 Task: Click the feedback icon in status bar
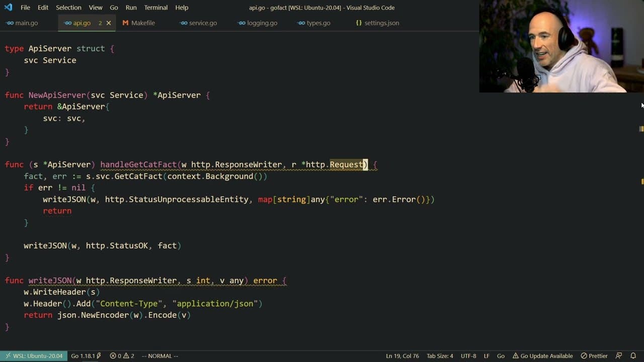tap(619, 356)
